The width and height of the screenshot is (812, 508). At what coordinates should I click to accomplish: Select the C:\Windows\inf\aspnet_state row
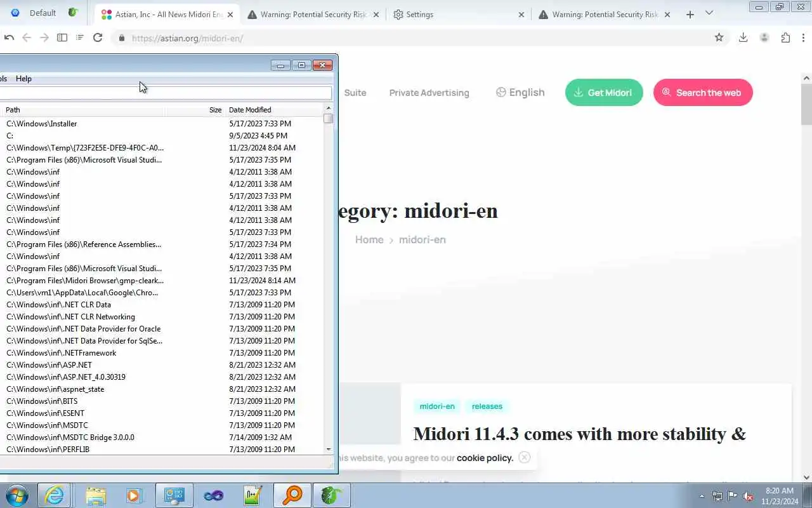click(x=162, y=389)
